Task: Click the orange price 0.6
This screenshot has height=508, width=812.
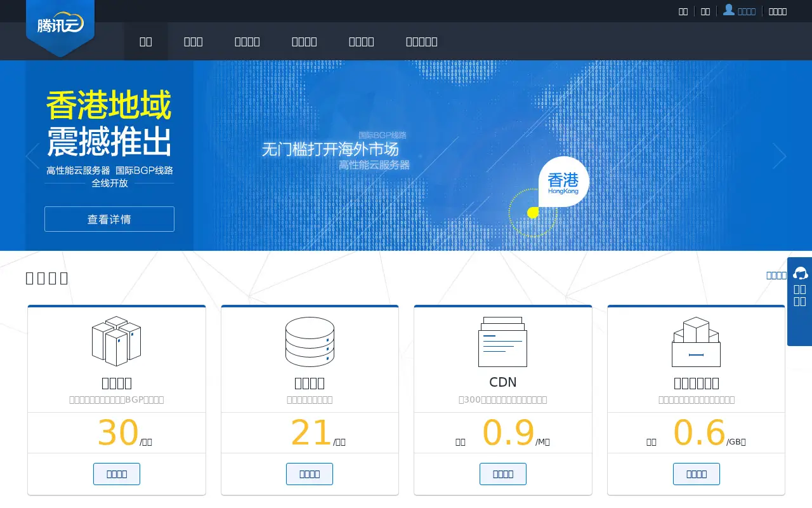Action: tap(699, 433)
